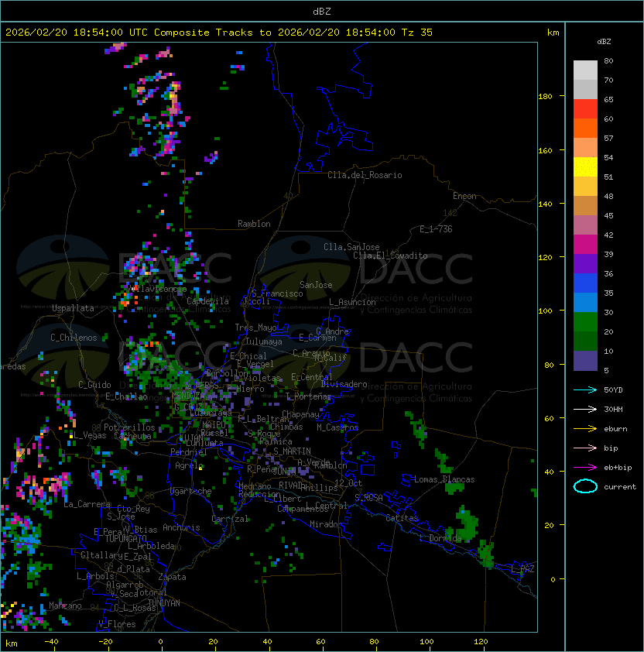
Task: Pick the magenta swatch beside label 42
Action: pyautogui.click(x=585, y=245)
